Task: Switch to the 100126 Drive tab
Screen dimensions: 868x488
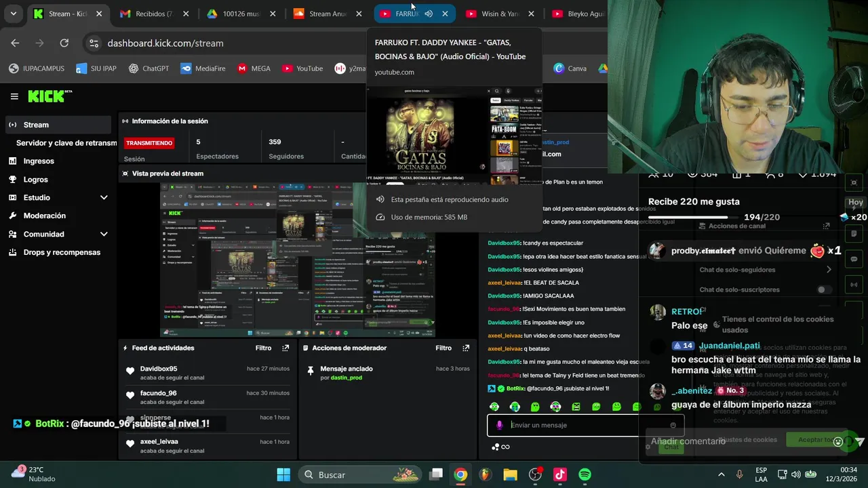Action: [242, 14]
